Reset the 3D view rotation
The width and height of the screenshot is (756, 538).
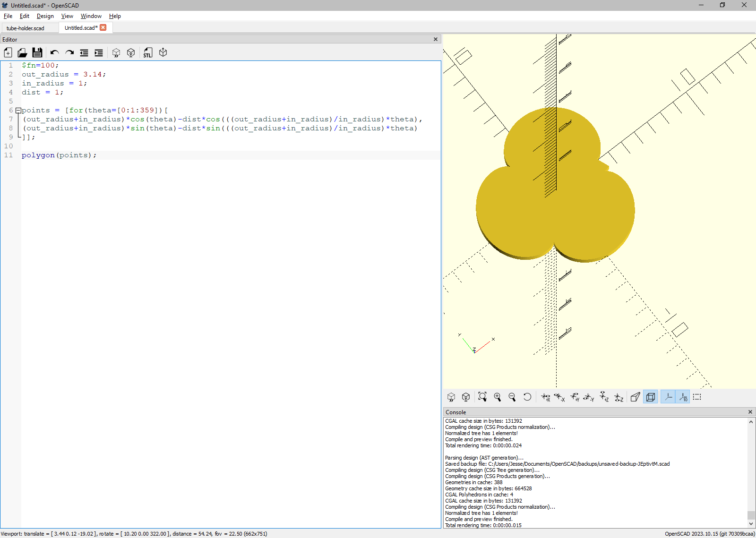[527, 397]
